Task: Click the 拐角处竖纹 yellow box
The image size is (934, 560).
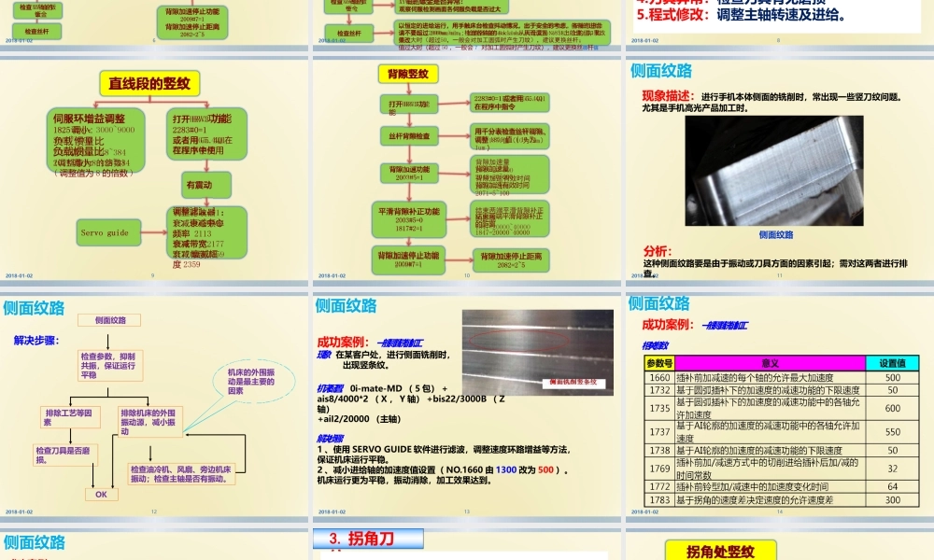Action: click(x=721, y=551)
